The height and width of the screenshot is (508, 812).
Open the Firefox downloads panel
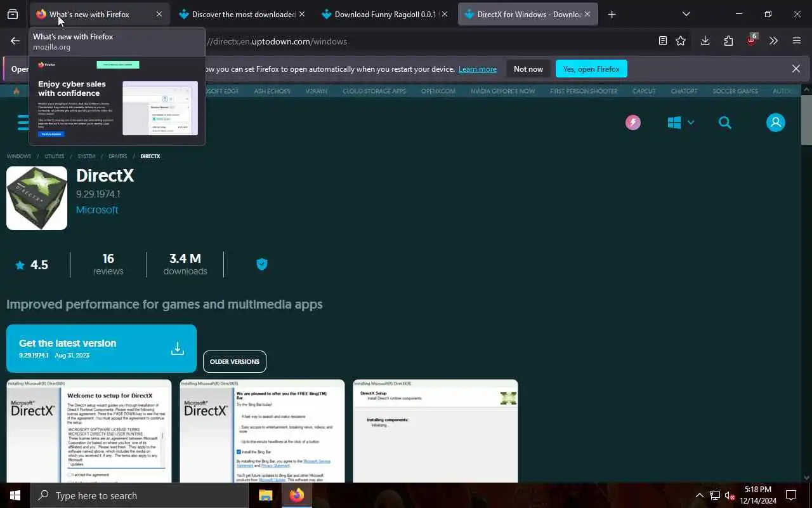[705, 41]
